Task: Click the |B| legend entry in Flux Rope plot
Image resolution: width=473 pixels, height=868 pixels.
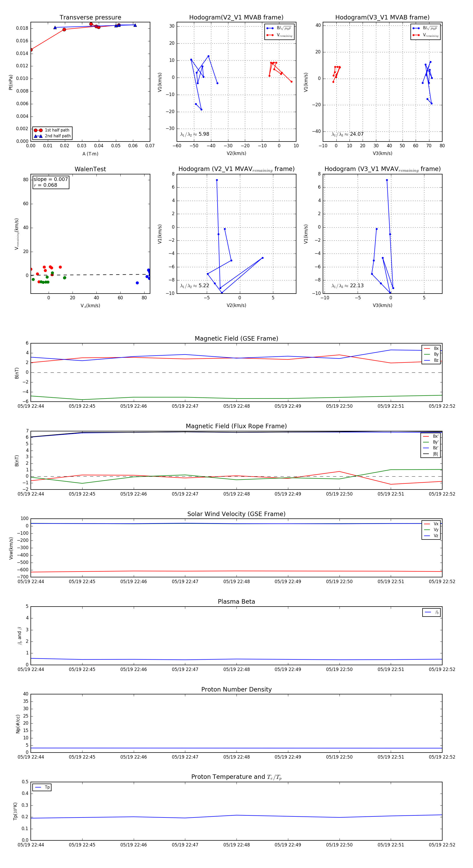Action: click(x=431, y=454)
